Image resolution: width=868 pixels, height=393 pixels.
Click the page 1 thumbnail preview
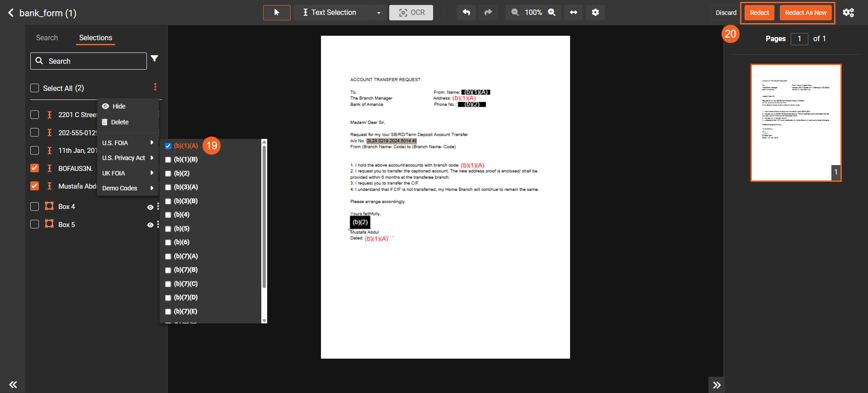tap(796, 123)
